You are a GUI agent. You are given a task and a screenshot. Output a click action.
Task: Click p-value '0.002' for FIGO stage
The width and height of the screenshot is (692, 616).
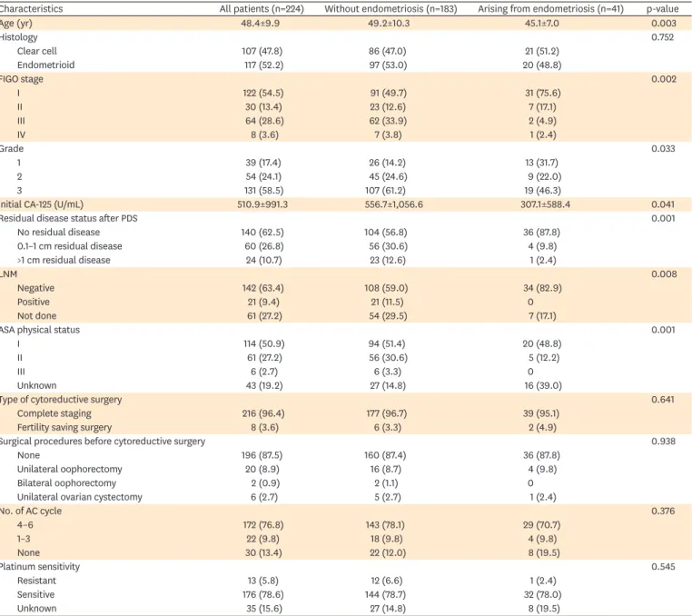point(663,79)
